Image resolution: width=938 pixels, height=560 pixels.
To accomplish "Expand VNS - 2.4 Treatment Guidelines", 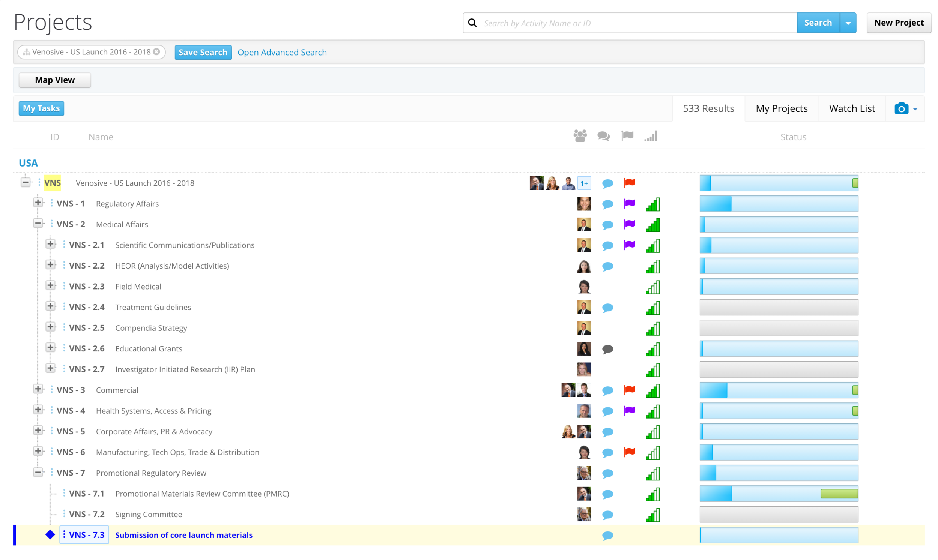I will (50, 306).
